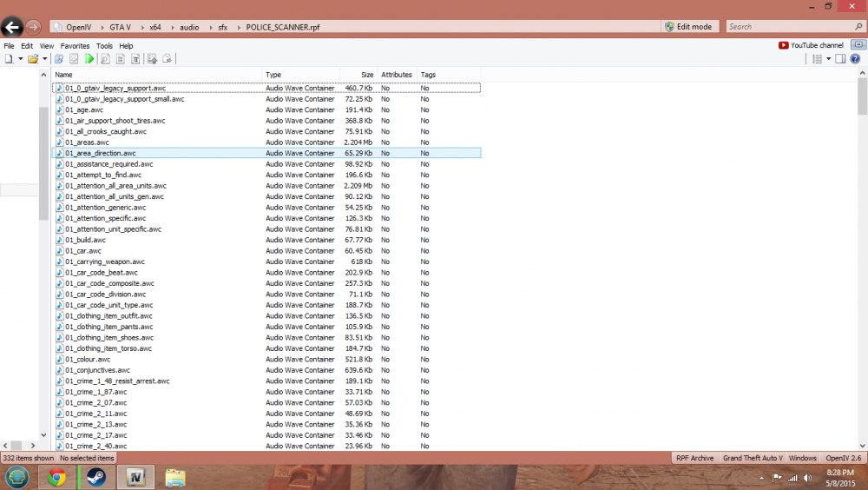Click the file list vertical scrollbar thumb

coord(862,96)
